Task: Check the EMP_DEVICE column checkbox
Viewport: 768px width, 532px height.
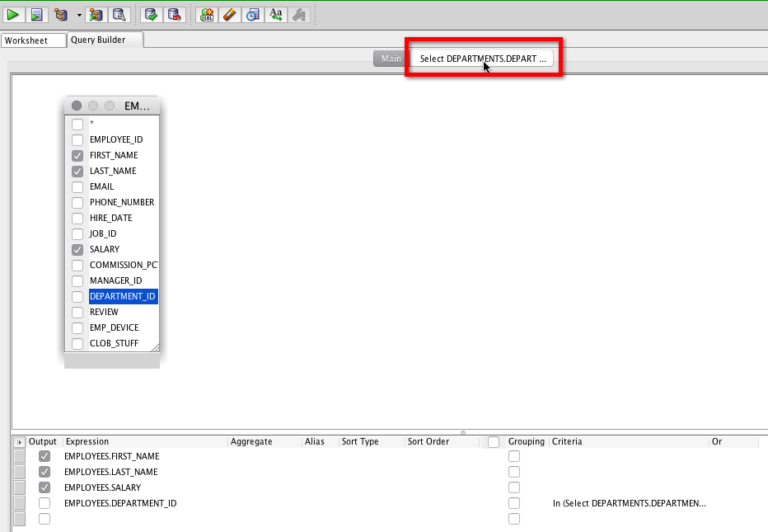Action: [77, 328]
